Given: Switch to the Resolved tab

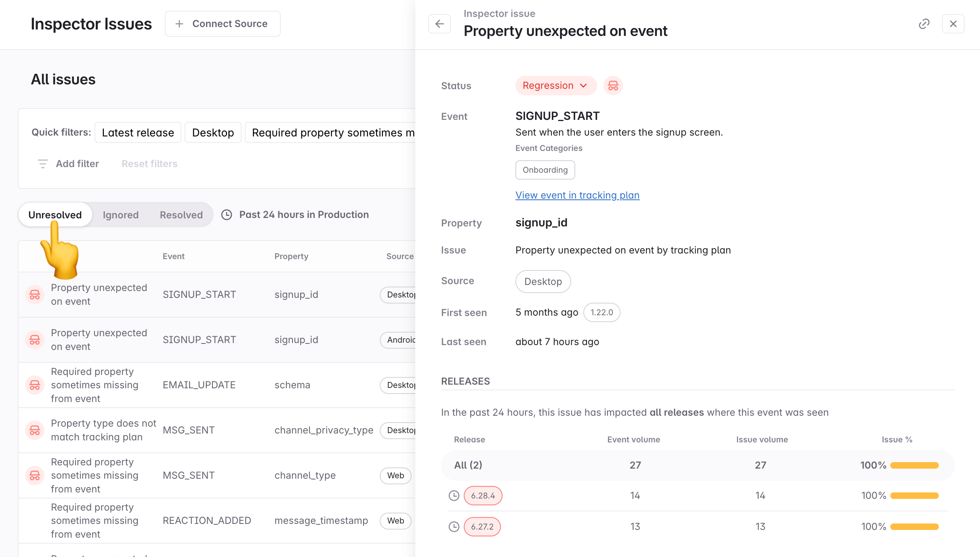Looking at the screenshot, I should 181,215.
